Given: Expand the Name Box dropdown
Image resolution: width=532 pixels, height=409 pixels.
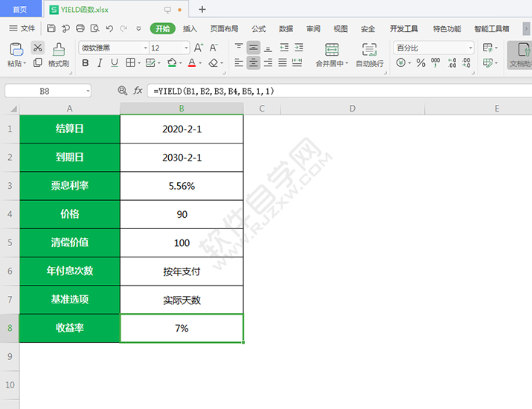Looking at the screenshot, I should (88, 91).
